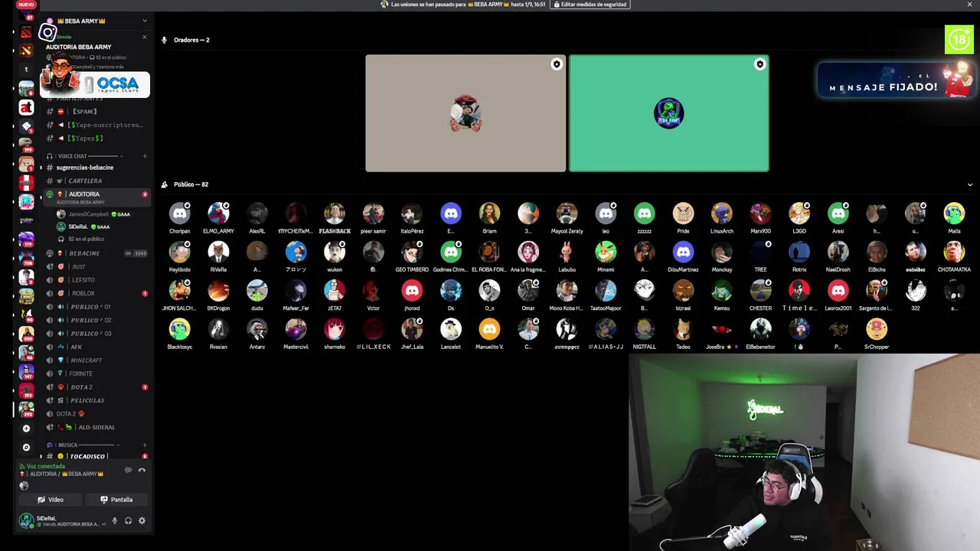Select the green BEBA ARMY speaker tile

click(x=669, y=113)
